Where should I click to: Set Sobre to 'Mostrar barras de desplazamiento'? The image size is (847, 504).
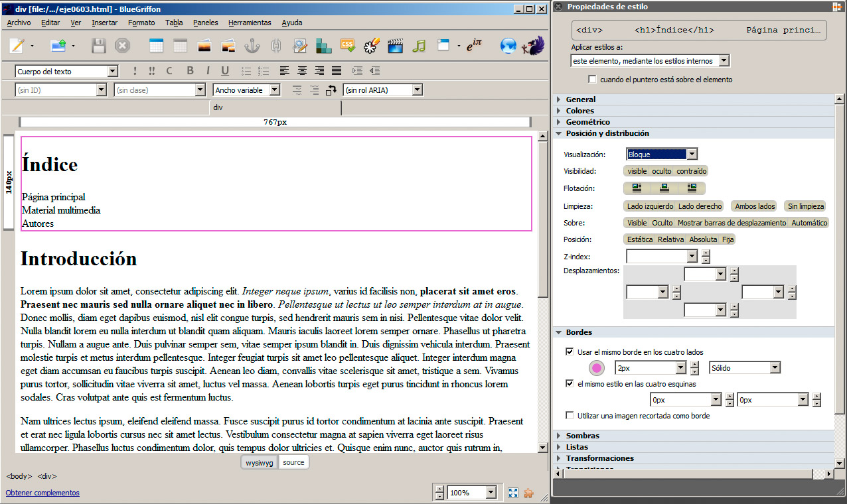tap(732, 223)
